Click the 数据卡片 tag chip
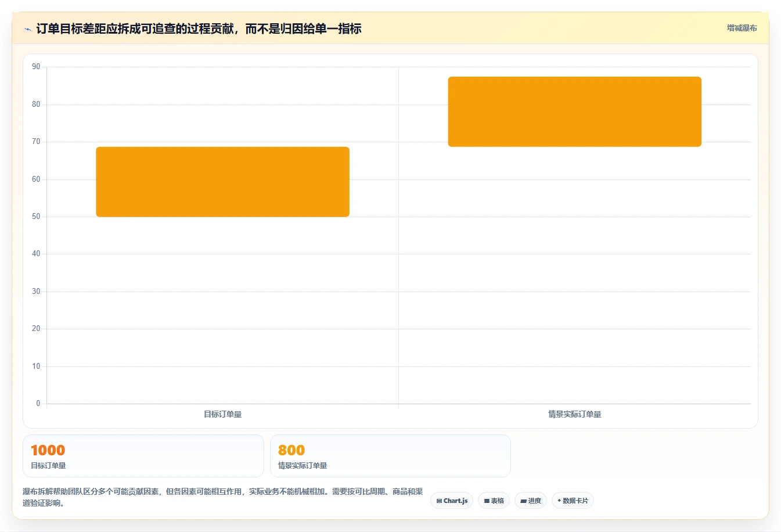Viewport: 781px width, 532px height. click(573, 501)
